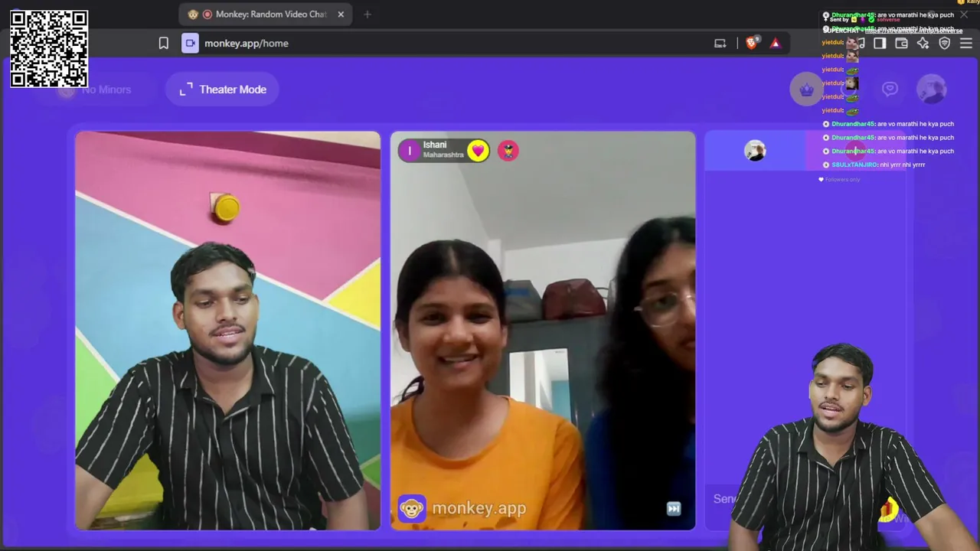The image size is (980, 551).
Task: Click the report icon next to Ishani's heart
Action: [x=508, y=151]
